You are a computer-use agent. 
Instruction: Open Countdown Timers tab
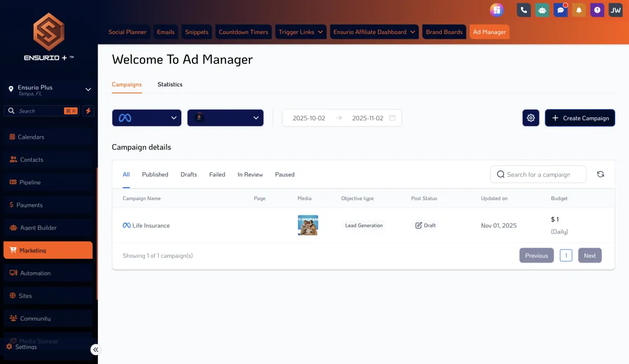click(x=243, y=32)
